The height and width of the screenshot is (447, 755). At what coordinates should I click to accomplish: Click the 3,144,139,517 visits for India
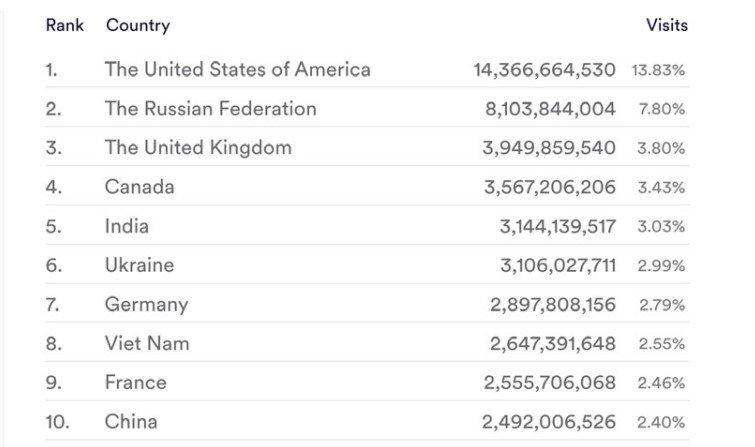point(558,226)
